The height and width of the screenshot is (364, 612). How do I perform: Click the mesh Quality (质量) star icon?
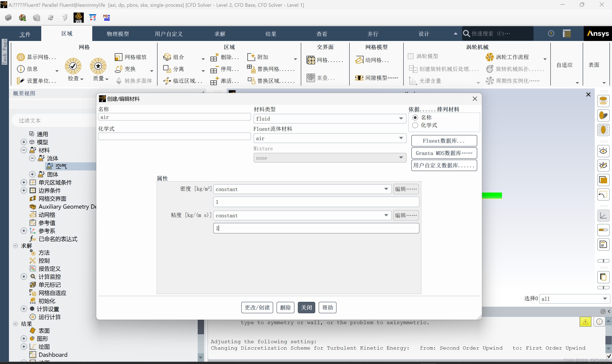pyautogui.click(x=98, y=66)
